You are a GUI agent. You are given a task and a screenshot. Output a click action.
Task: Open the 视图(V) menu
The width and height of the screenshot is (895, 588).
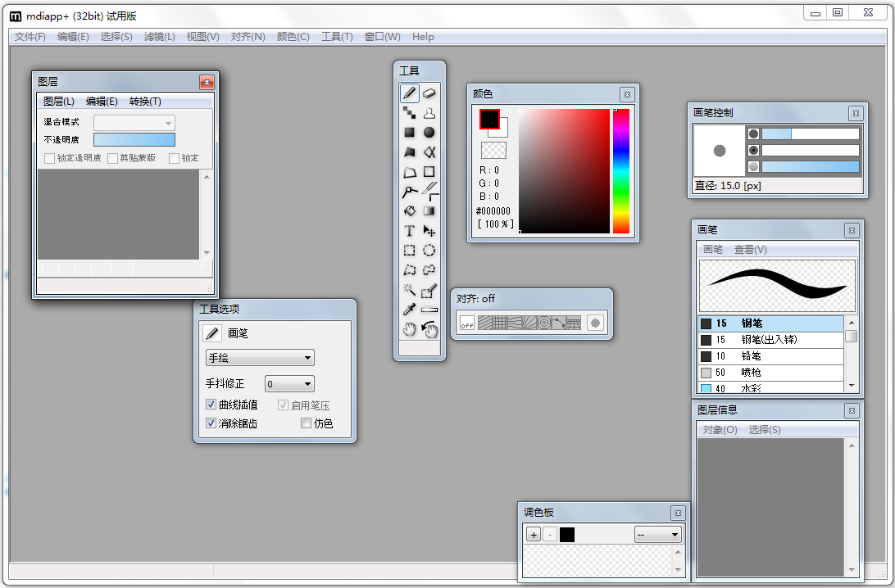[x=202, y=37]
